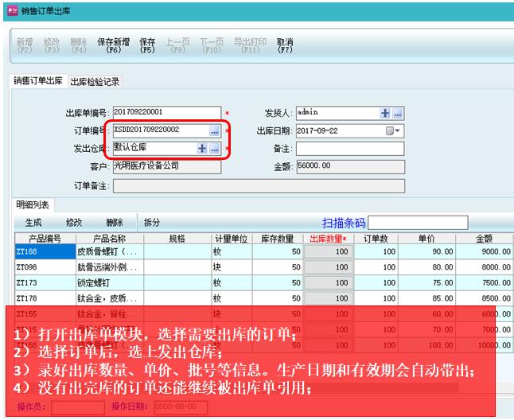Click the 取消 (F7) toolbar button
The height and width of the screenshot is (420, 514).
click(x=285, y=45)
